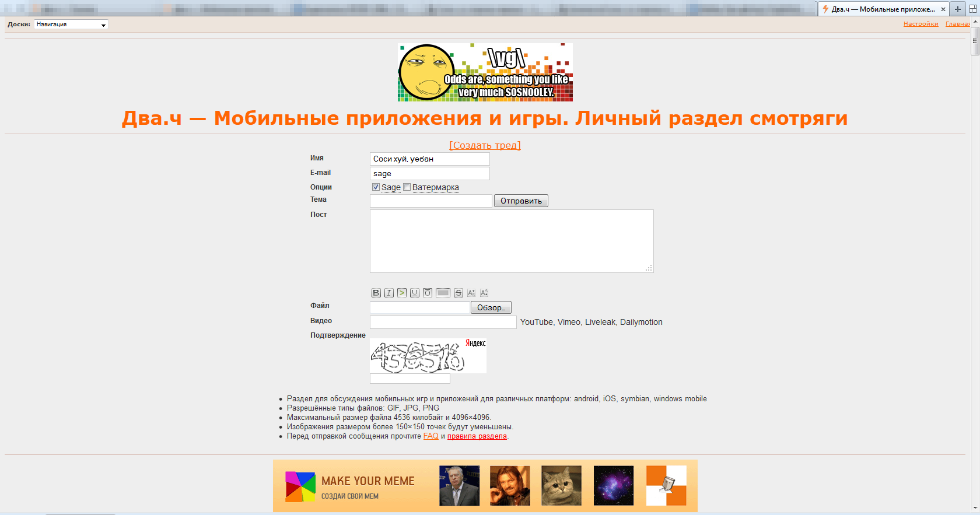Click the Отправить submit button
The image size is (980, 515).
pyautogui.click(x=521, y=201)
